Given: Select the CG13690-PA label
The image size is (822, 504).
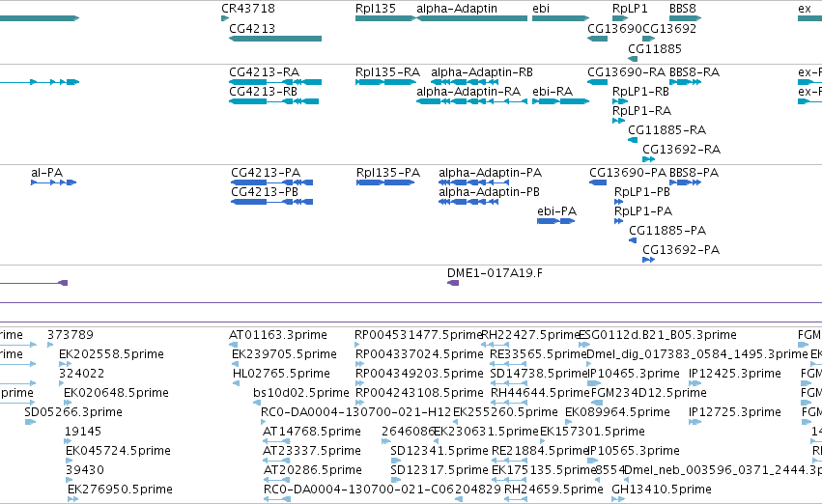Looking at the screenshot, I should click(x=628, y=173).
